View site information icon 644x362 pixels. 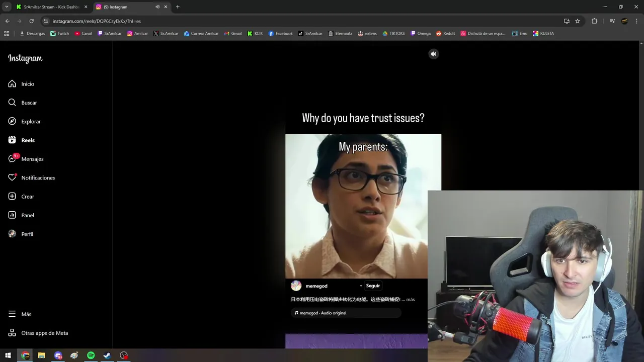46,21
